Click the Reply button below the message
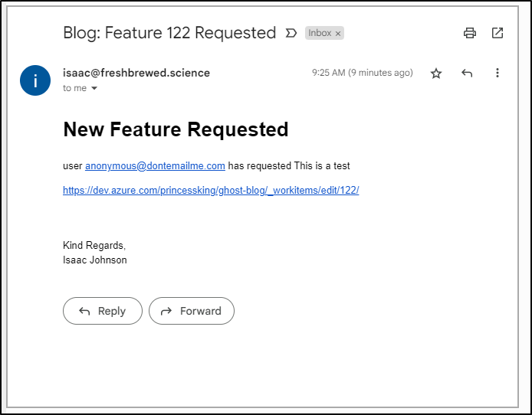The height and width of the screenshot is (415, 532). [x=103, y=311]
